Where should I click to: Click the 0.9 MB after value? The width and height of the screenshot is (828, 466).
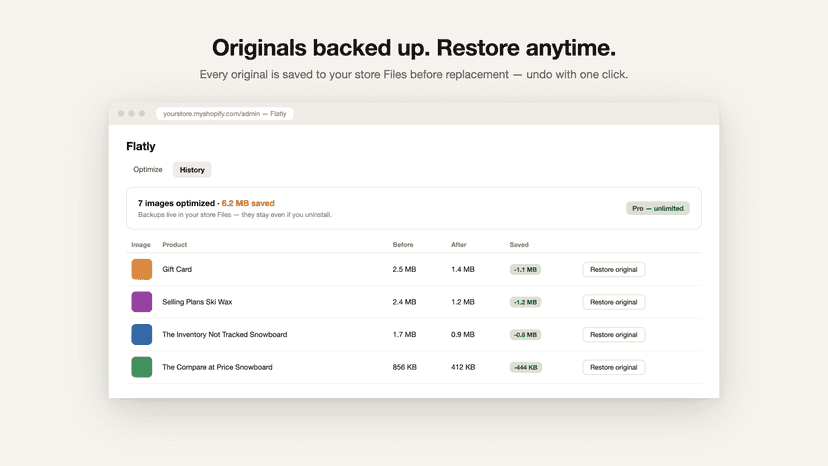point(463,334)
